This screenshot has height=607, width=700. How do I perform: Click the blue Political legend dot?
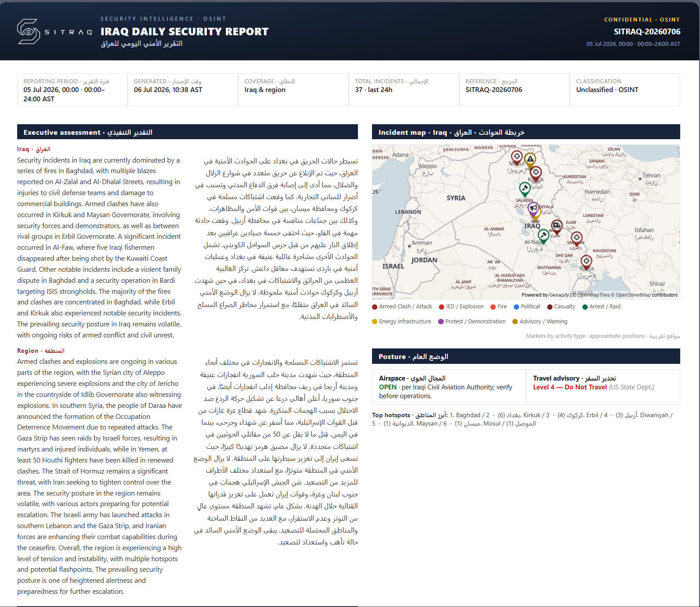tap(516, 307)
